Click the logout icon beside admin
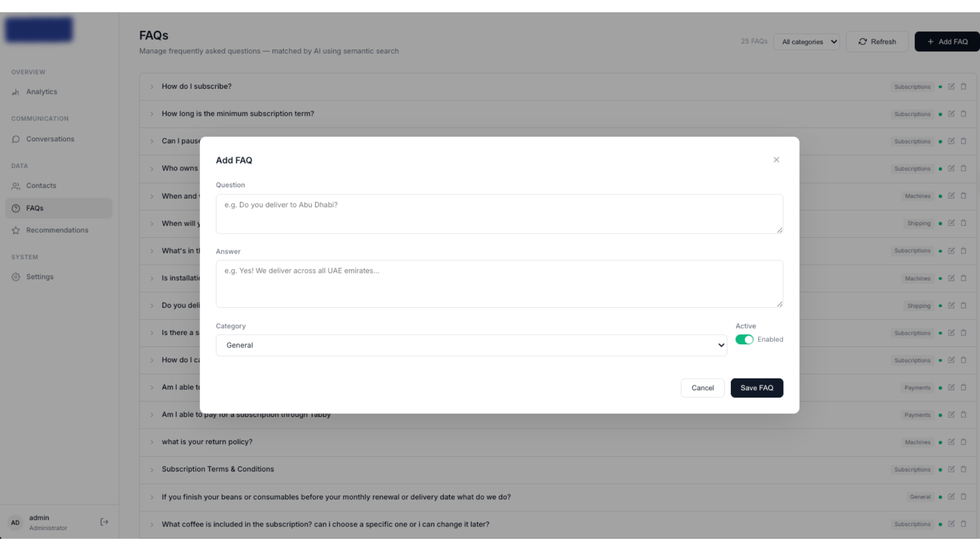Screen dimensions: 980x551 click(104, 522)
